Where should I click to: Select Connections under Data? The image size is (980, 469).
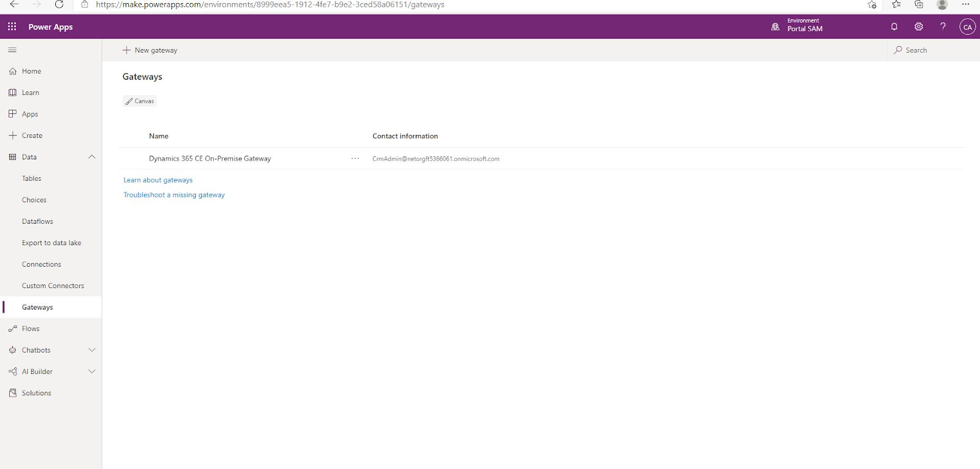point(42,264)
